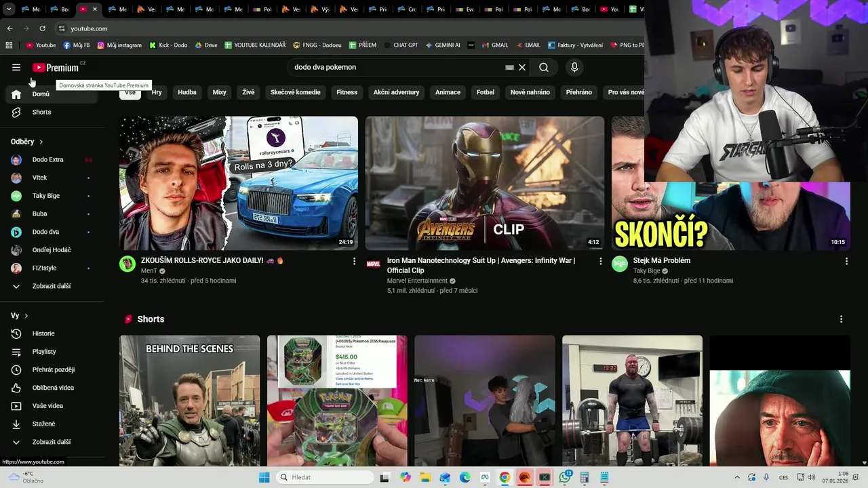Image resolution: width=868 pixels, height=488 pixels.
Task: Select the Hudba filter chip
Action: pos(187,92)
